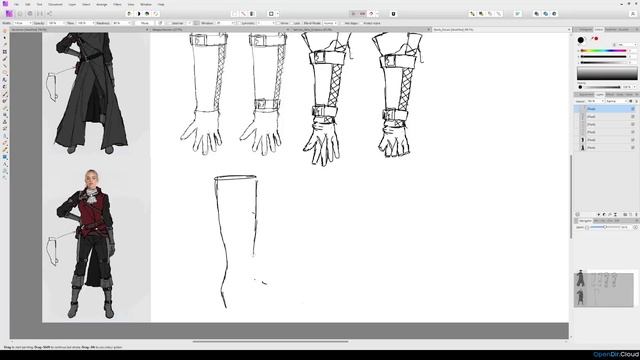640x360 pixels.
Task: Close the first document tab at 50% zoom
Action: click(147, 29)
